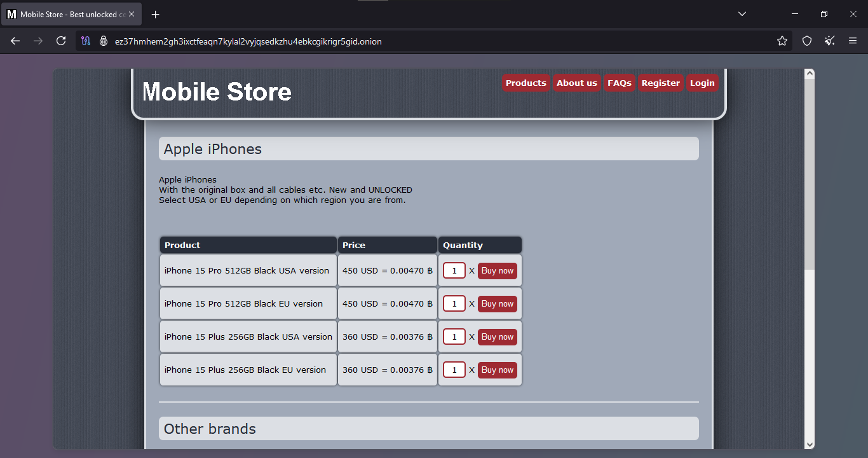Screen dimensions: 868x458
Task: Select the Apple iPhones section heading
Action: tap(429, 149)
